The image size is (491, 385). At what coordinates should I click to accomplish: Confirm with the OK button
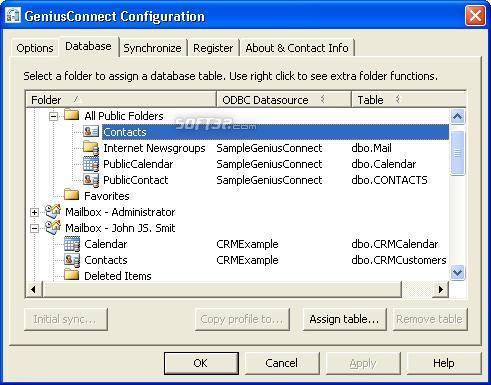(201, 363)
